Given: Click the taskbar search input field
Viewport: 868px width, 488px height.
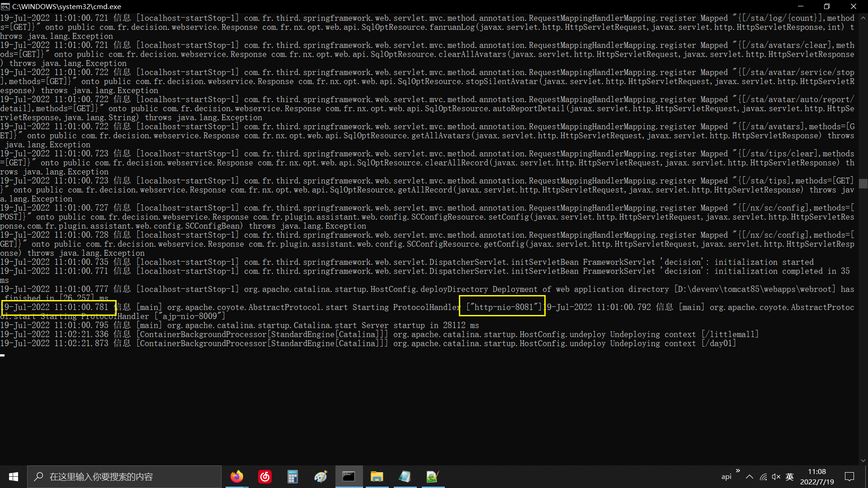Looking at the screenshot, I should [124, 477].
